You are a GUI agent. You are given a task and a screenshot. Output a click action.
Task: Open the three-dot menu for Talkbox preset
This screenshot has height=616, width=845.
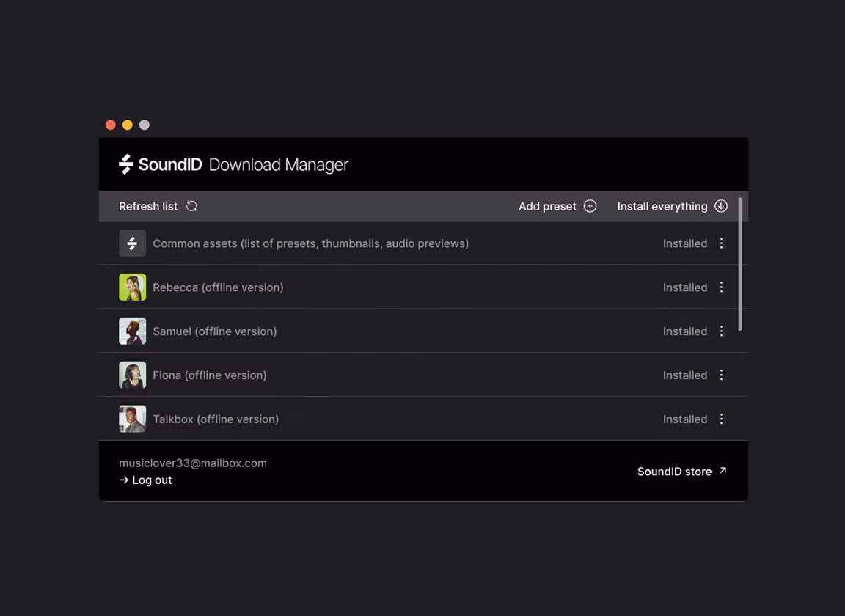tap(721, 419)
